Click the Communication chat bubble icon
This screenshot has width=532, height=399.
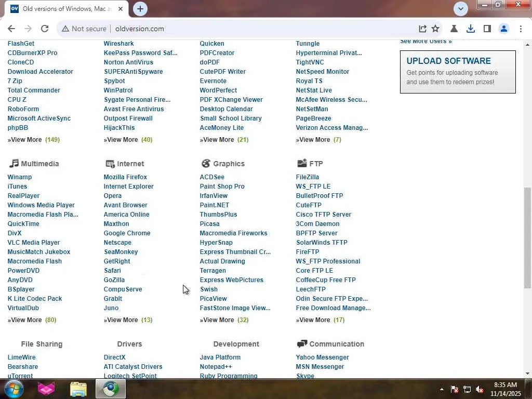(302, 344)
